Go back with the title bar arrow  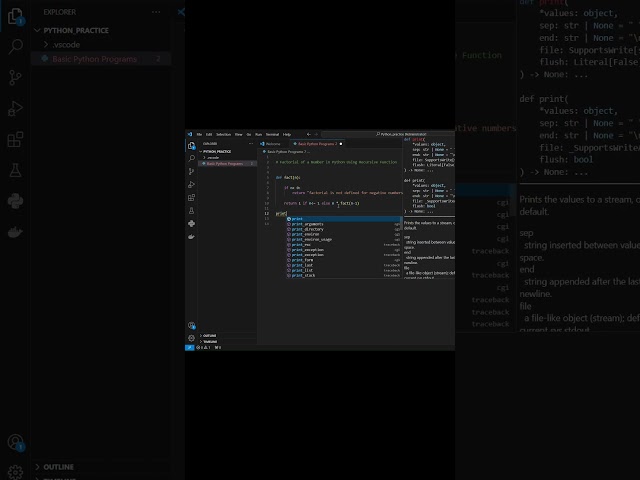(x=309, y=134)
